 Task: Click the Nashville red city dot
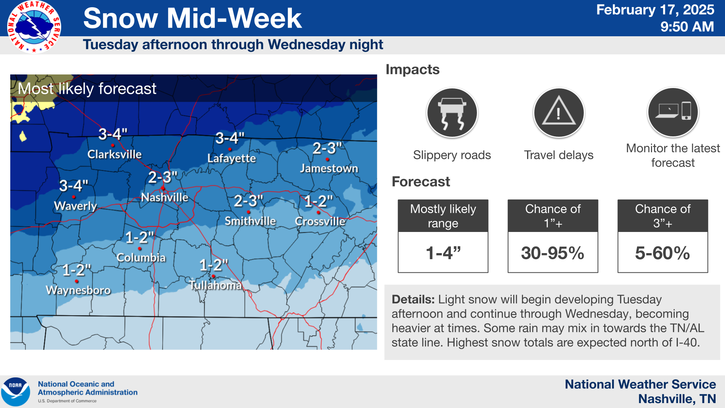163,188
